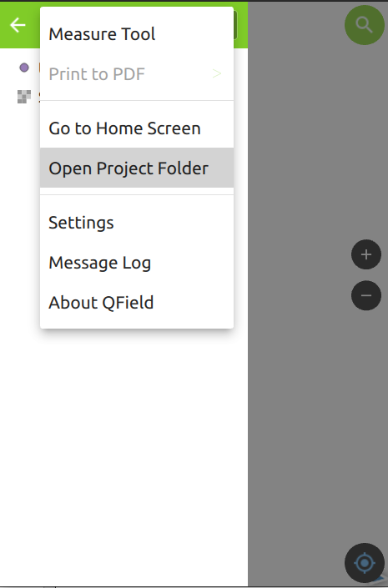Click the highlighted Open Project Folder item

[137, 168]
